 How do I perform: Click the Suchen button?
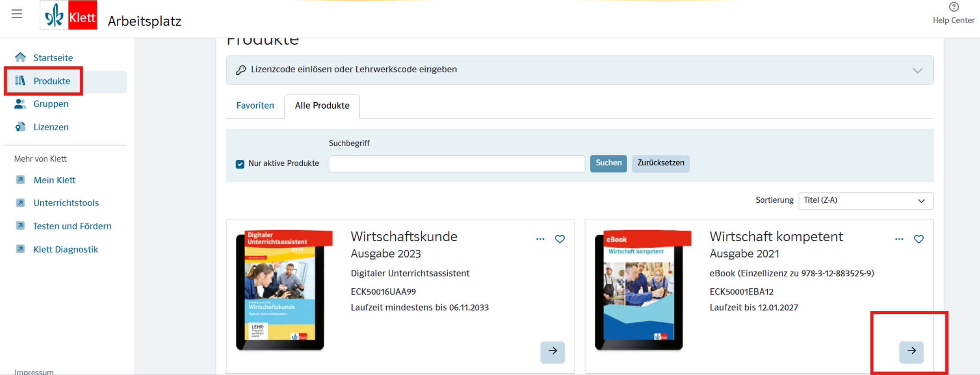tap(608, 163)
